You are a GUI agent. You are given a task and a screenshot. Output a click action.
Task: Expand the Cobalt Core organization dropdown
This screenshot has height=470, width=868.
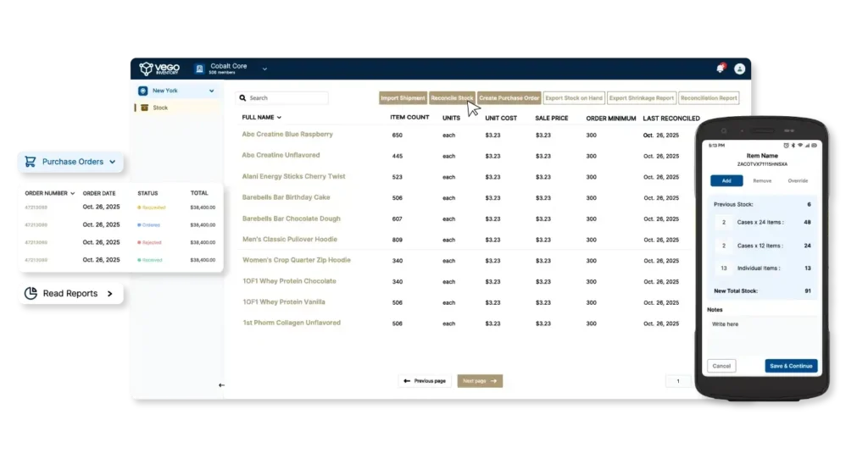click(264, 69)
